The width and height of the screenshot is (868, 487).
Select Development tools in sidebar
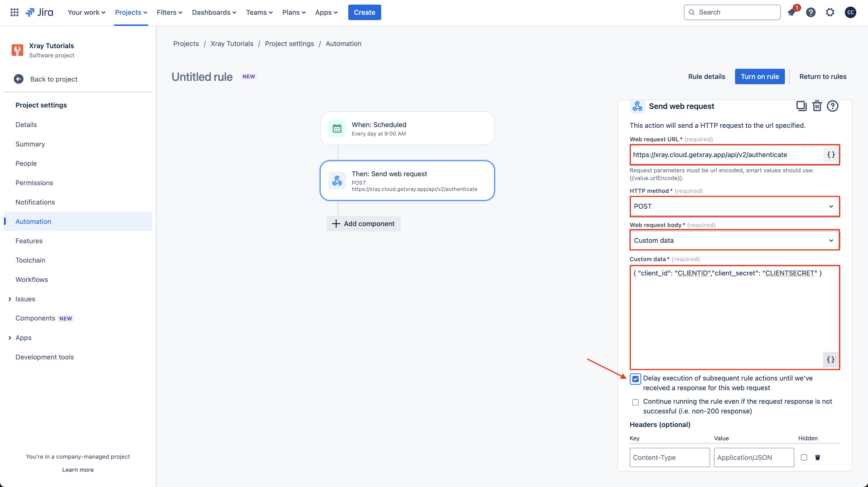click(78, 357)
